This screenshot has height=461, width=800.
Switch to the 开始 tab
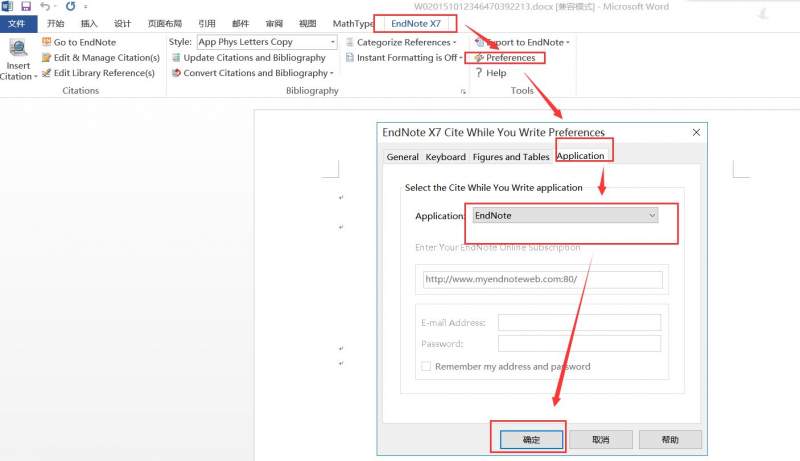point(56,23)
